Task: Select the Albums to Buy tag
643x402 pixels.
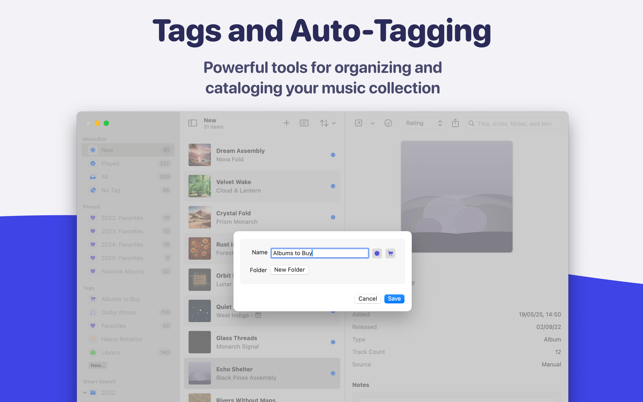Action: pos(128,299)
